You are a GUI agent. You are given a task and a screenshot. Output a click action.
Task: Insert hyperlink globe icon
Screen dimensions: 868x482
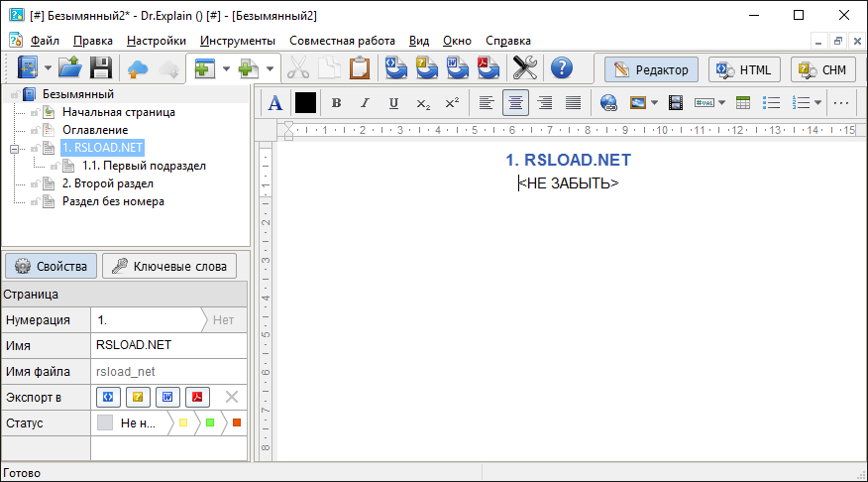tap(608, 103)
